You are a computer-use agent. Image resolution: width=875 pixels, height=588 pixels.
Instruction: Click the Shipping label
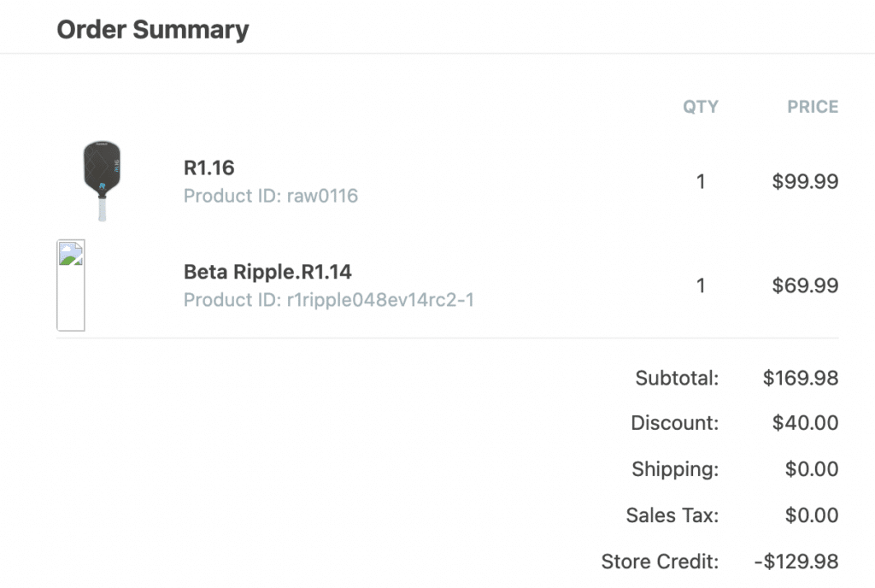tap(675, 469)
